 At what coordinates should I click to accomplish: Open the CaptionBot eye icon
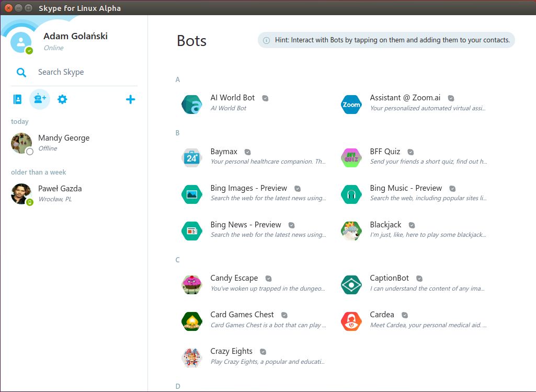tap(351, 284)
